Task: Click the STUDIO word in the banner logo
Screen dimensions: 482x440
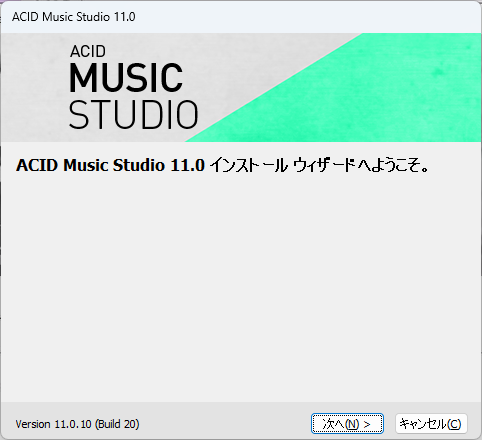Action: [x=134, y=115]
